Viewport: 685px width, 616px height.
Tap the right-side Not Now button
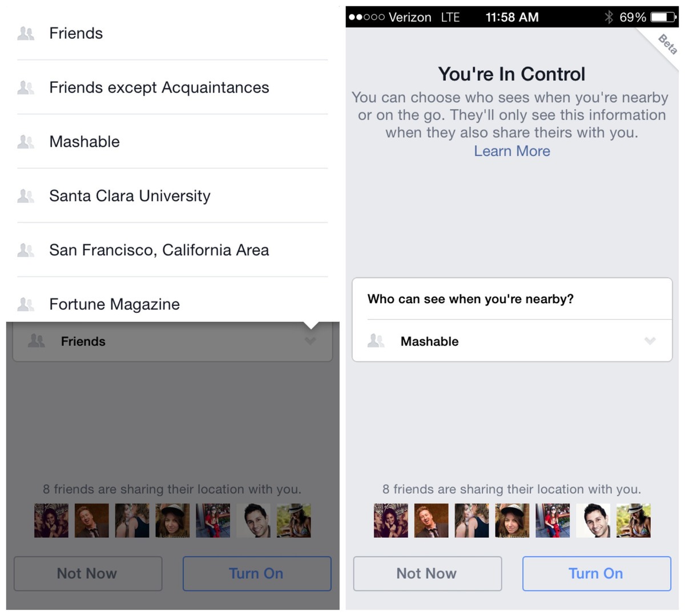[x=427, y=573]
